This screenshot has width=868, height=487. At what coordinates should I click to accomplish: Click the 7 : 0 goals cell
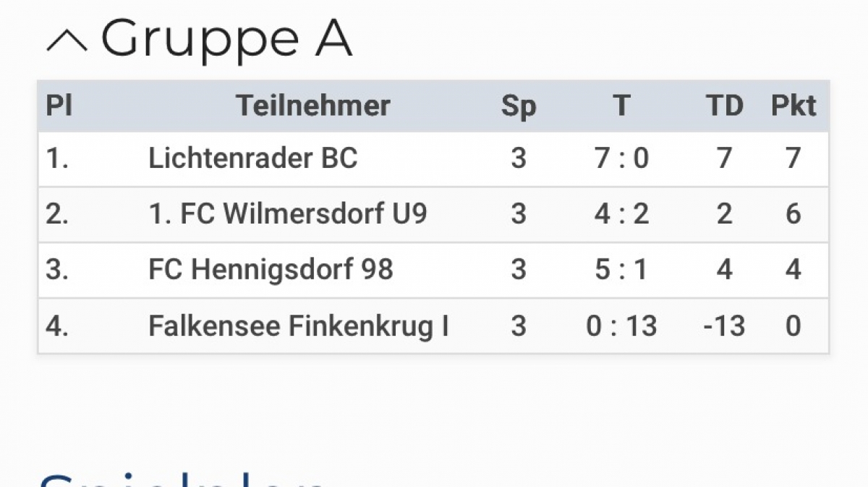pos(621,158)
